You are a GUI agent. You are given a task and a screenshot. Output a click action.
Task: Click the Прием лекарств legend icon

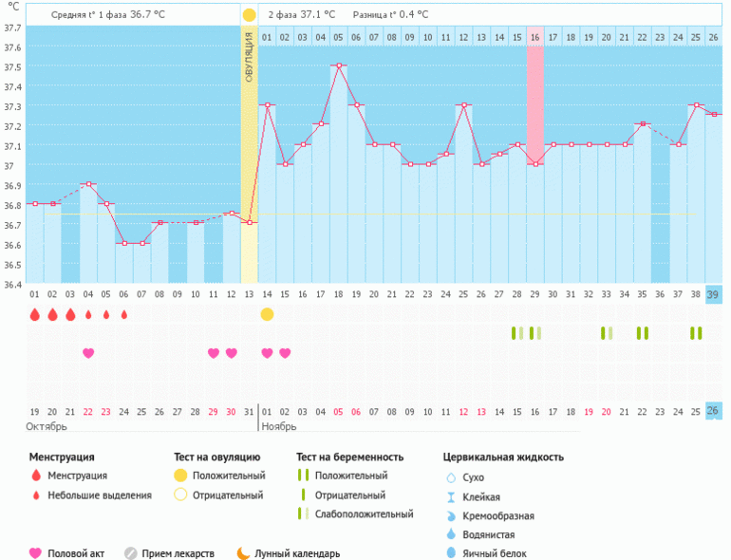tap(131, 553)
